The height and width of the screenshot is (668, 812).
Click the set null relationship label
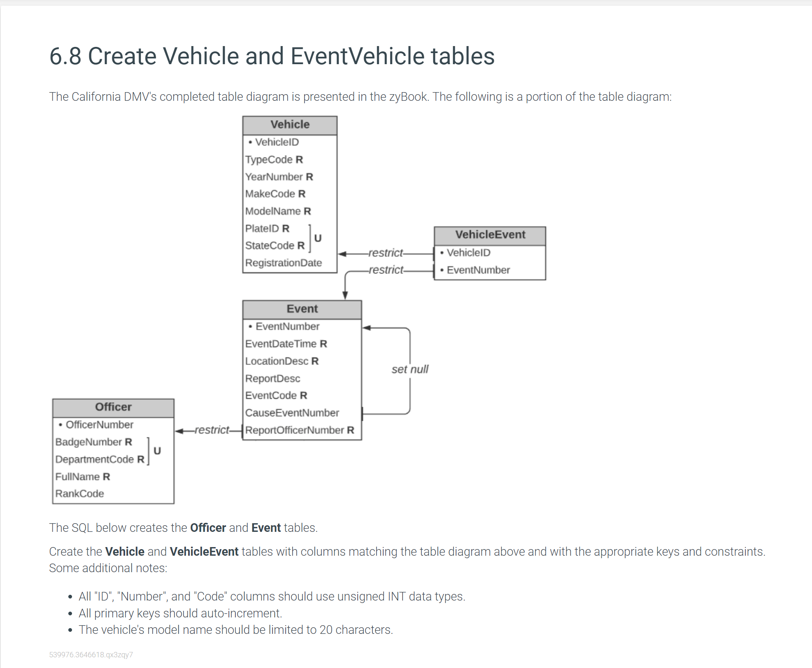(409, 369)
